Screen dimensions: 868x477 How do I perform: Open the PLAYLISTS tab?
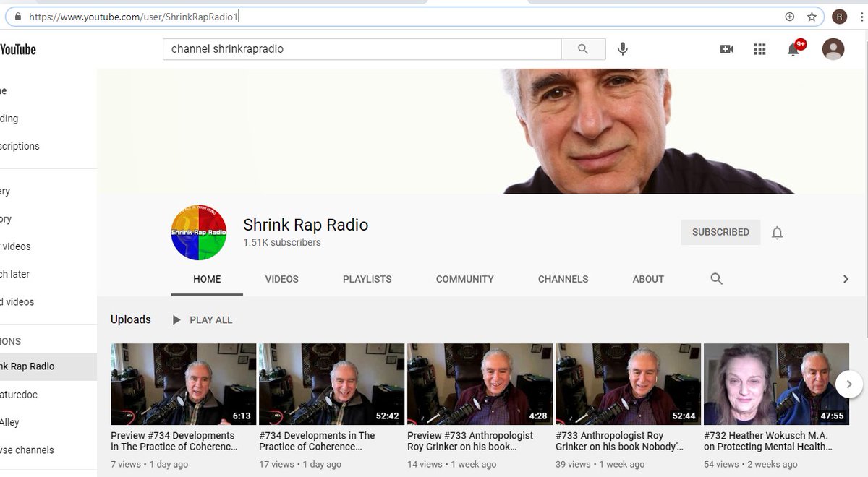coord(367,279)
